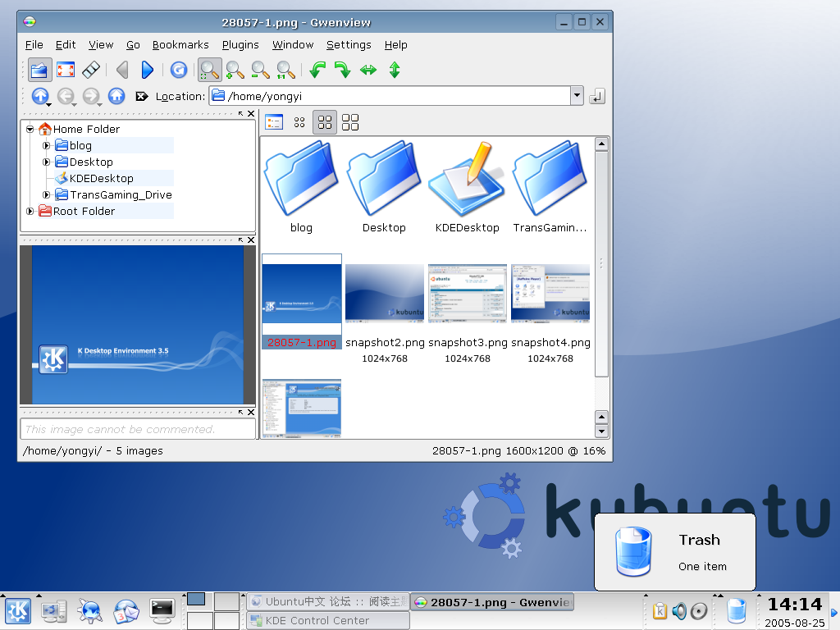The height and width of the screenshot is (630, 840).
Task: Rotate image left with green arrow
Action: (x=317, y=70)
